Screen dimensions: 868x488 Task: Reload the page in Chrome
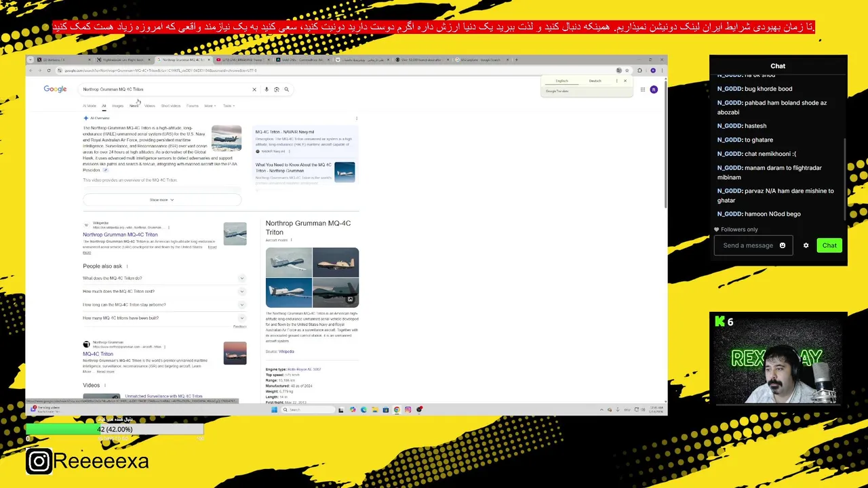[x=49, y=70]
